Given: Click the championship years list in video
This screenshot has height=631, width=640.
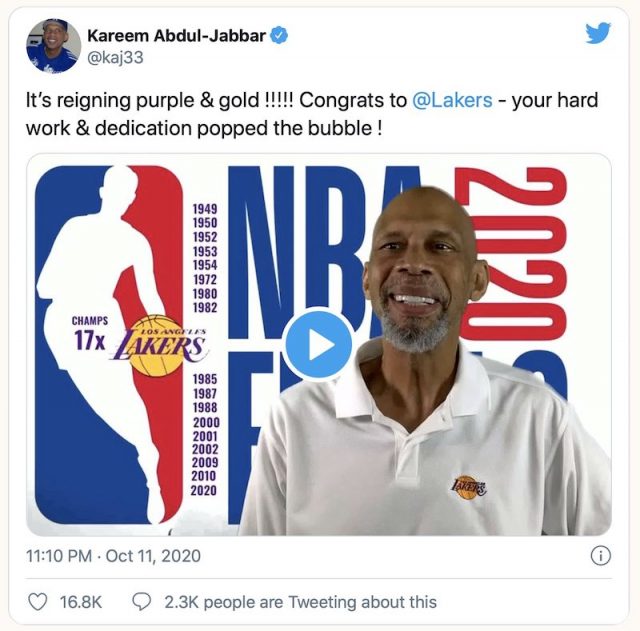Looking at the screenshot, I should click(x=205, y=350).
